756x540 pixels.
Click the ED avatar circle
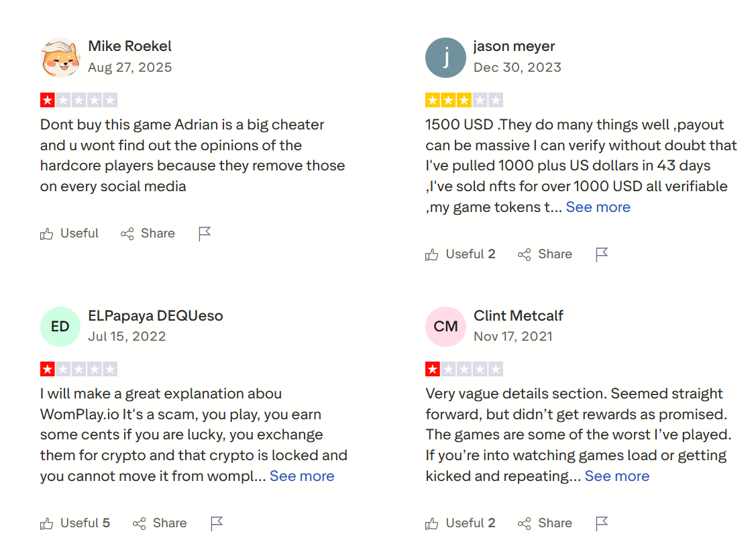pyautogui.click(x=60, y=327)
